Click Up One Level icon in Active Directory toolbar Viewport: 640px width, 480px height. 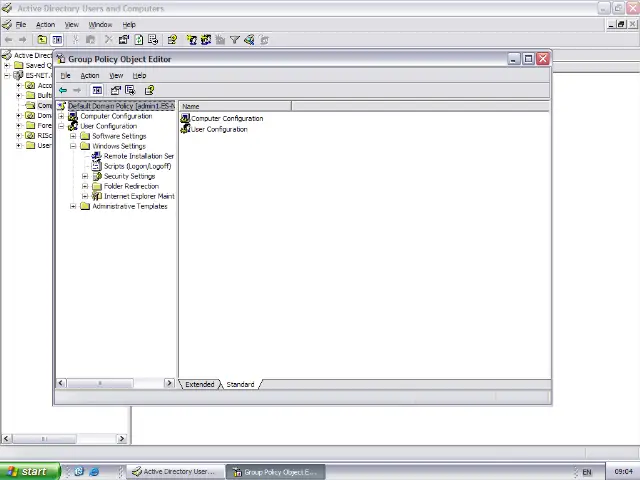tap(42, 40)
